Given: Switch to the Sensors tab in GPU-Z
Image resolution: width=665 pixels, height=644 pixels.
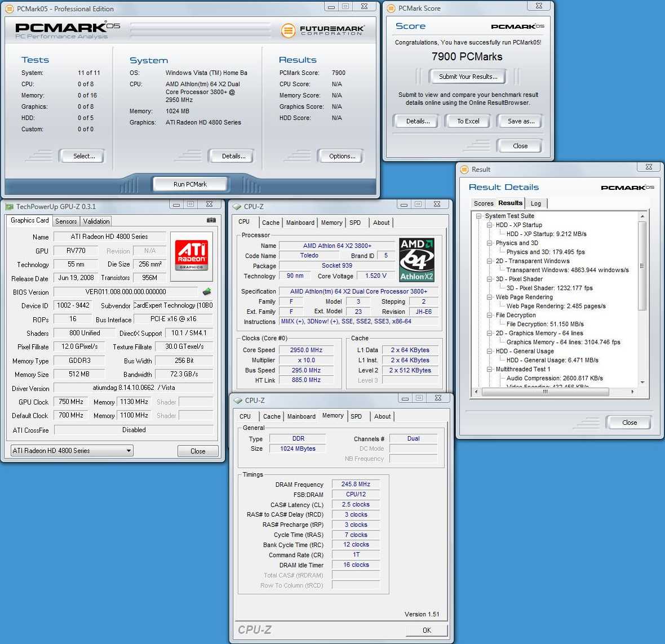Looking at the screenshot, I should (x=66, y=221).
